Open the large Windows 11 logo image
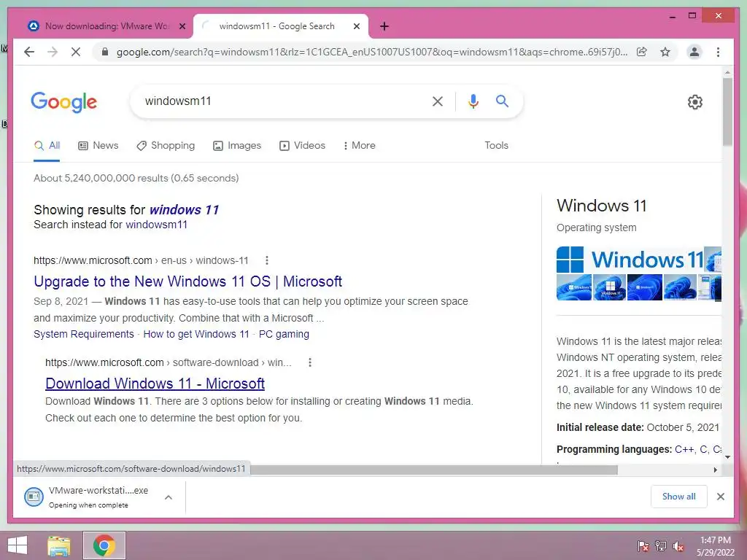The image size is (747, 560). click(x=630, y=260)
